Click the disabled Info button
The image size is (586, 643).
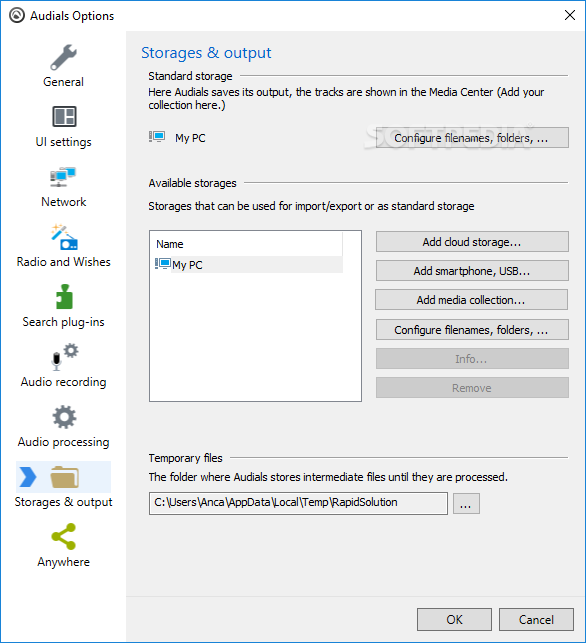pyautogui.click(x=472, y=359)
